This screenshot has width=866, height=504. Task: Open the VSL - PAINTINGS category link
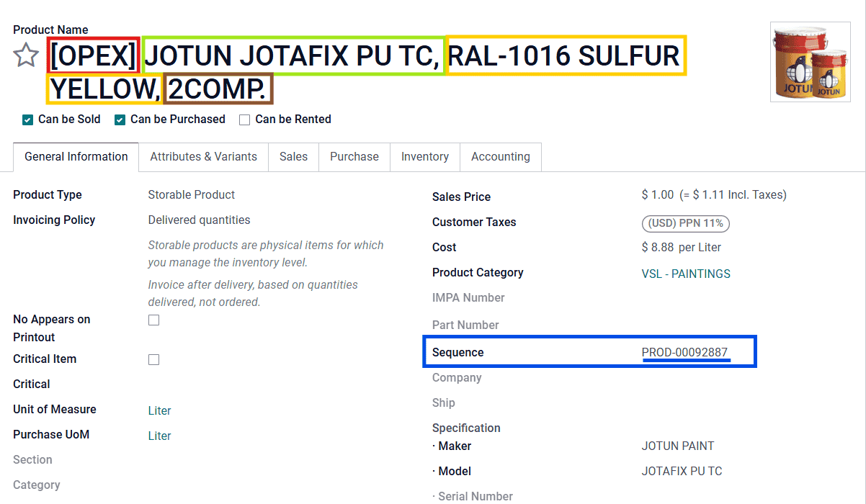pos(685,274)
